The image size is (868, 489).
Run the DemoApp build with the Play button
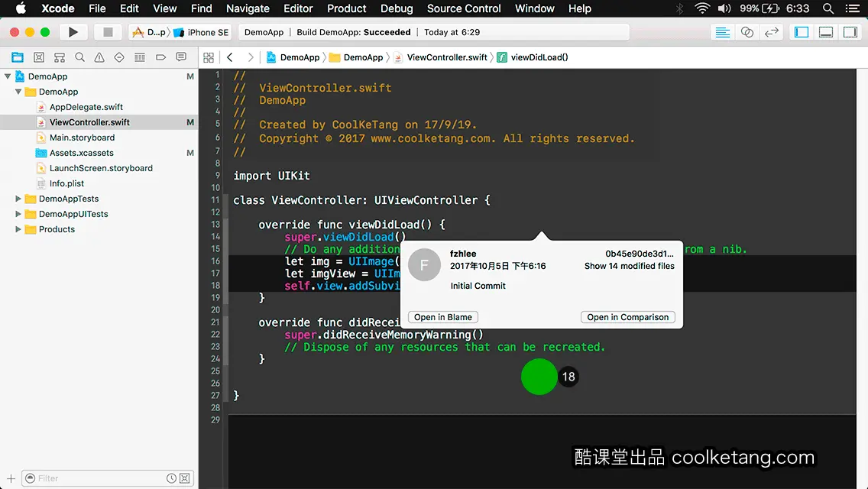[x=73, y=32]
